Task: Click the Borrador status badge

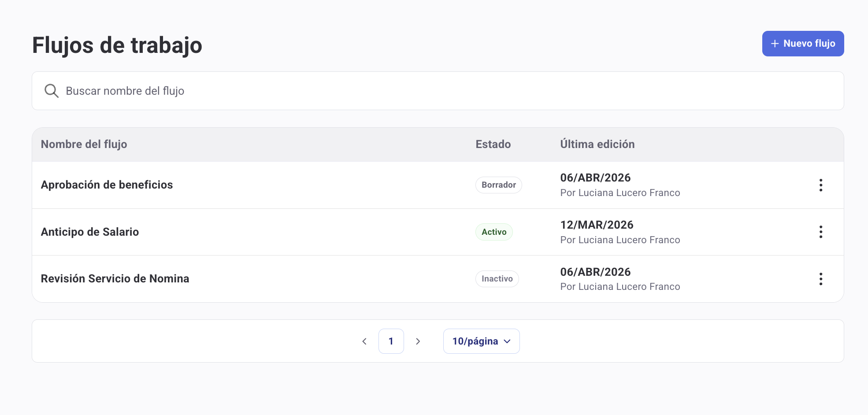Action: coord(498,185)
